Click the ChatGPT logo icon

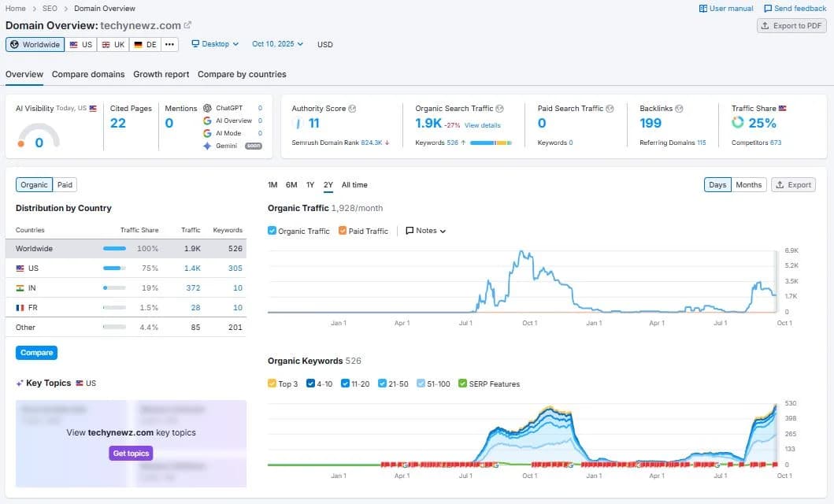coord(207,108)
